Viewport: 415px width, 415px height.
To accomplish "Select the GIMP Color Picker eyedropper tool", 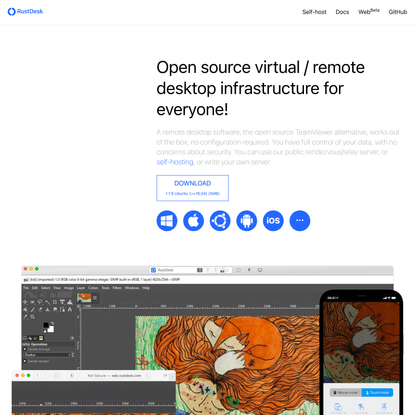I will 25,317.
